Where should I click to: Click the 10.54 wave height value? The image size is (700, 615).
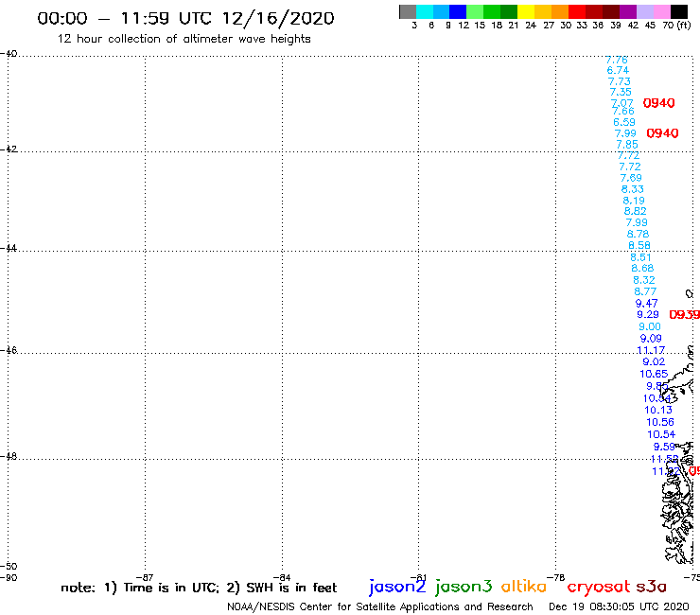pyautogui.click(x=661, y=434)
